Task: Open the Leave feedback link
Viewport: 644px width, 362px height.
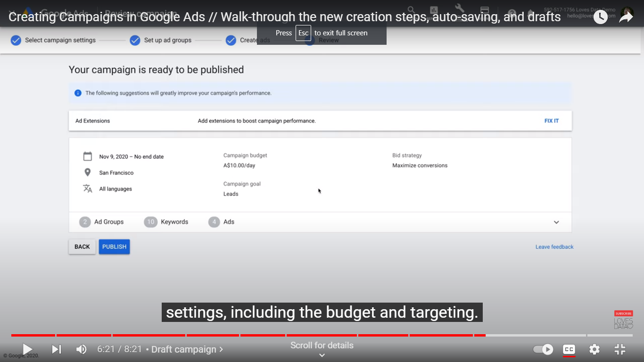Action: [x=554, y=247]
